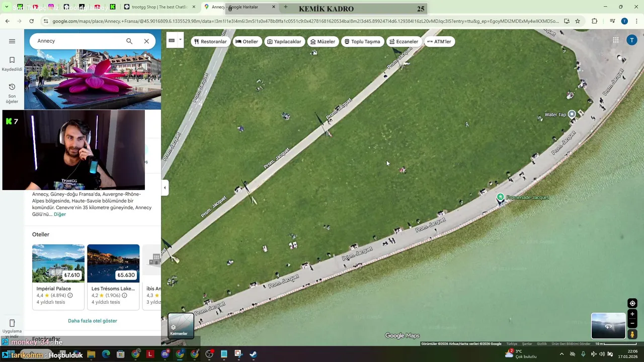Click the Türkiye footer link

(512, 344)
